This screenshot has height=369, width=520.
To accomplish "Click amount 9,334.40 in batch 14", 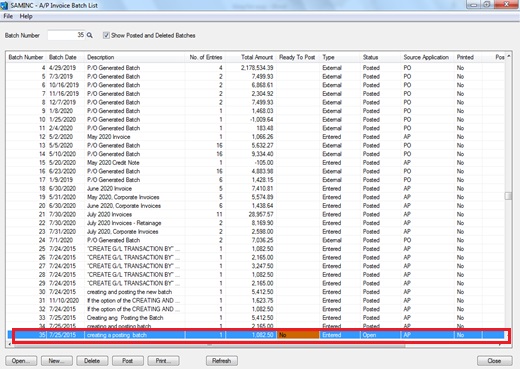I will pyautogui.click(x=262, y=154).
